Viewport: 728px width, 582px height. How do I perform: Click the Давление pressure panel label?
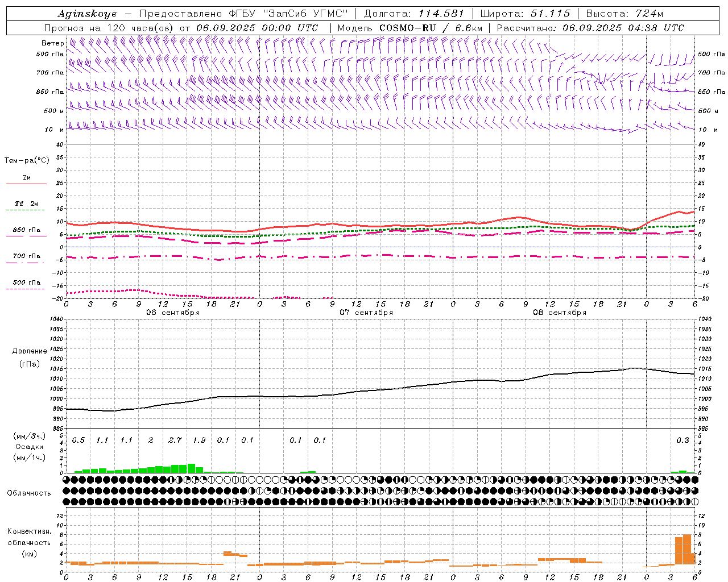click(30, 351)
